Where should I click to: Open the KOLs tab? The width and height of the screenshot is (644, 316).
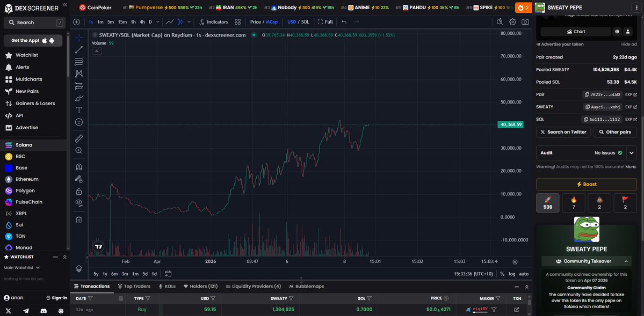(x=167, y=286)
